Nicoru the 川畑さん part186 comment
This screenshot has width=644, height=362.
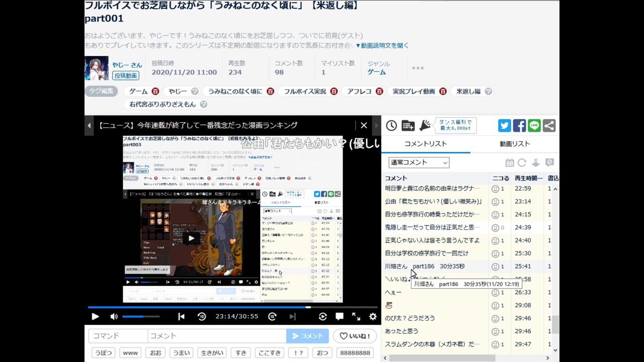[496, 266]
